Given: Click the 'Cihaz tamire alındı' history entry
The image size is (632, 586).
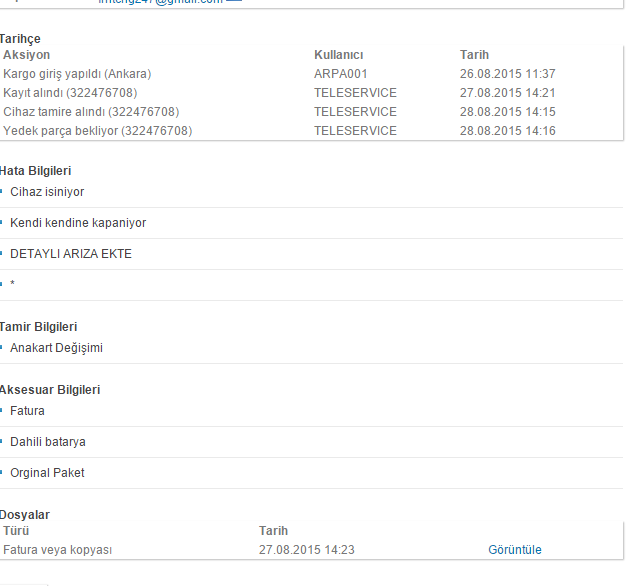Looking at the screenshot, I should click(91, 112).
